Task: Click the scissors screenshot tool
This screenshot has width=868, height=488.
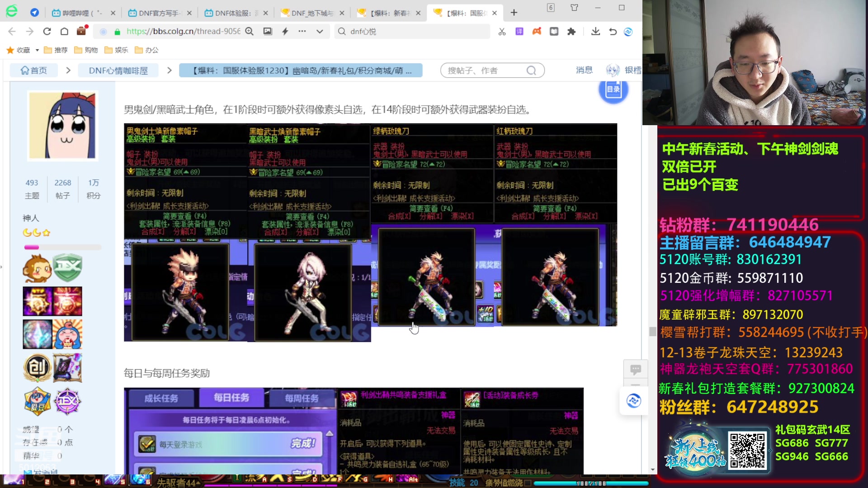Action: click(x=502, y=32)
